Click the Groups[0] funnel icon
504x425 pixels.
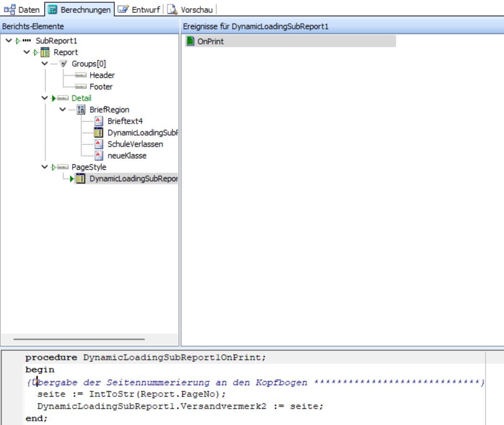63,64
